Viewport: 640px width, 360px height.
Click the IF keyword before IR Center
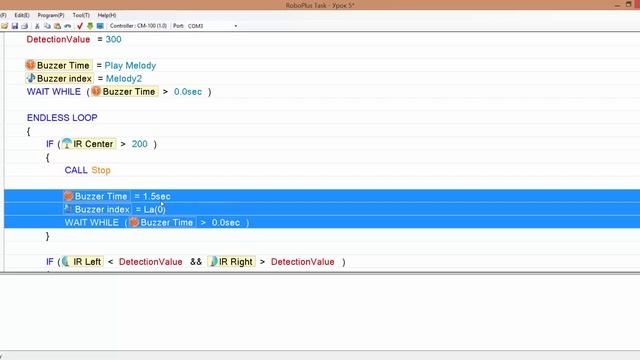click(50, 144)
